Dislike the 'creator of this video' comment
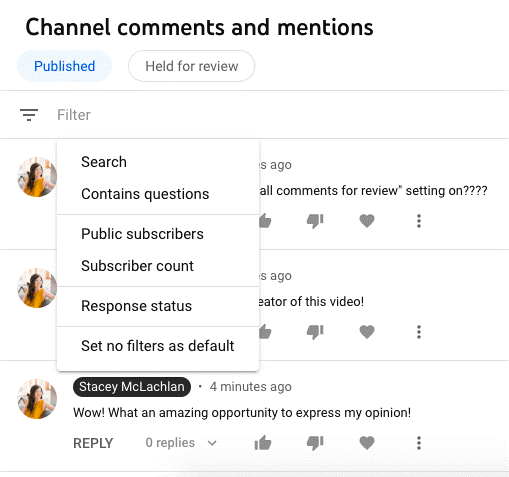The image size is (509, 477). pos(315,332)
